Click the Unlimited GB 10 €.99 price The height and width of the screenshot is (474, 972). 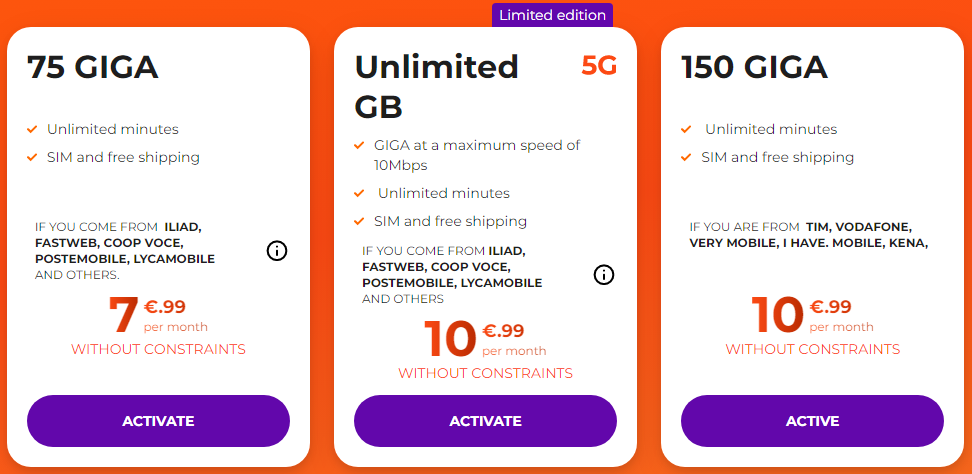484,338
